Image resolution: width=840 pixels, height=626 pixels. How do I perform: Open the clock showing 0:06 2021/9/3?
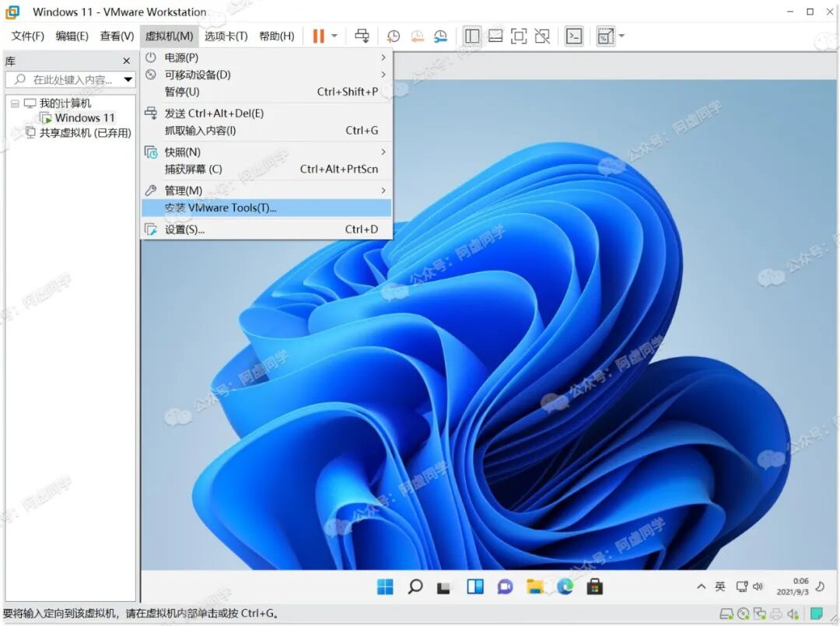point(793,587)
